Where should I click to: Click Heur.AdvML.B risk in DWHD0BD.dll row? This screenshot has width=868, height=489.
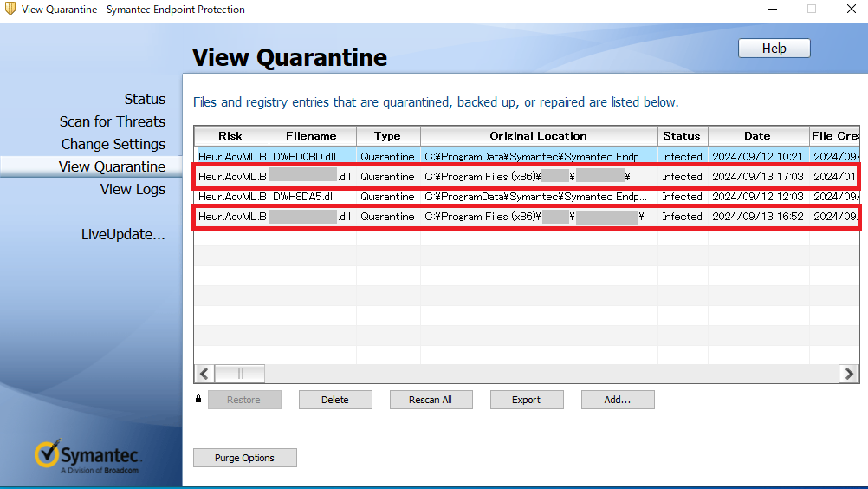click(x=232, y=157)
